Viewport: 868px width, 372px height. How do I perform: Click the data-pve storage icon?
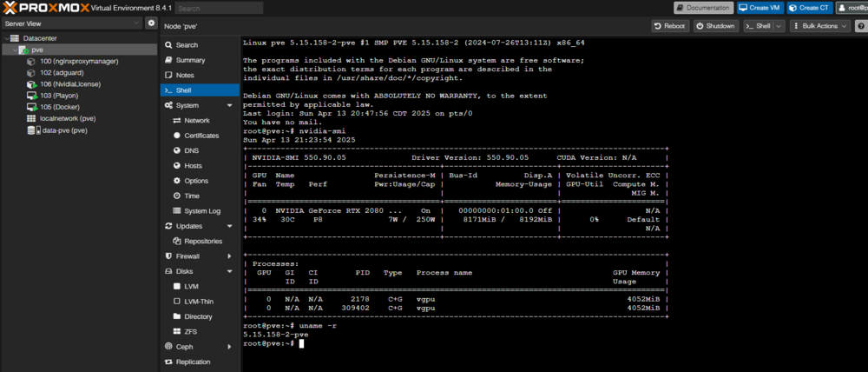[34, 130]
